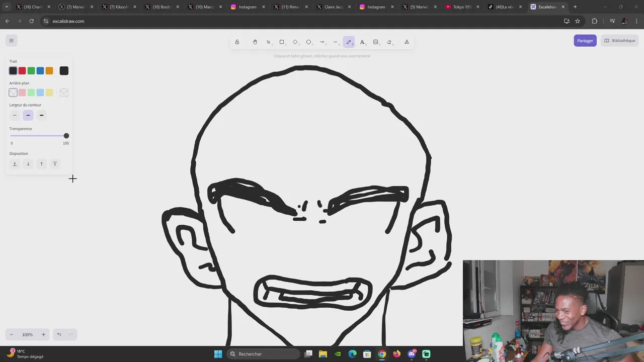
Task: Pick the red stroke color swatch
Action: [x=22, y=71]
